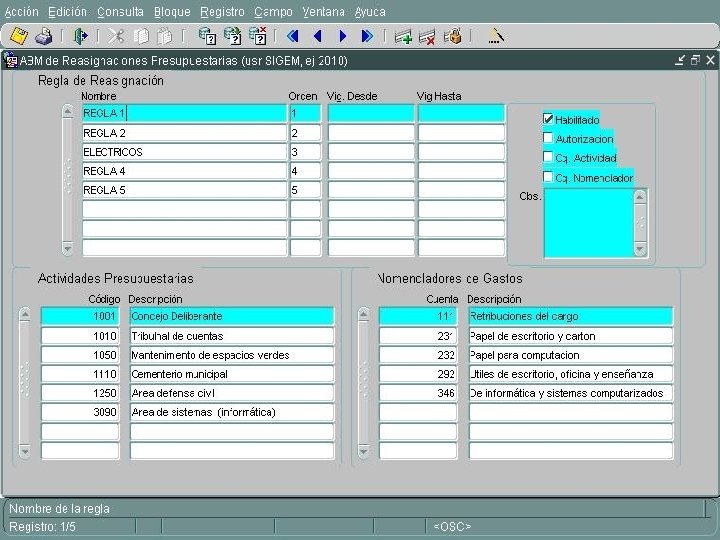
Task: Click the Exit (door) toolbar icon
Action: tap(81, 36)
